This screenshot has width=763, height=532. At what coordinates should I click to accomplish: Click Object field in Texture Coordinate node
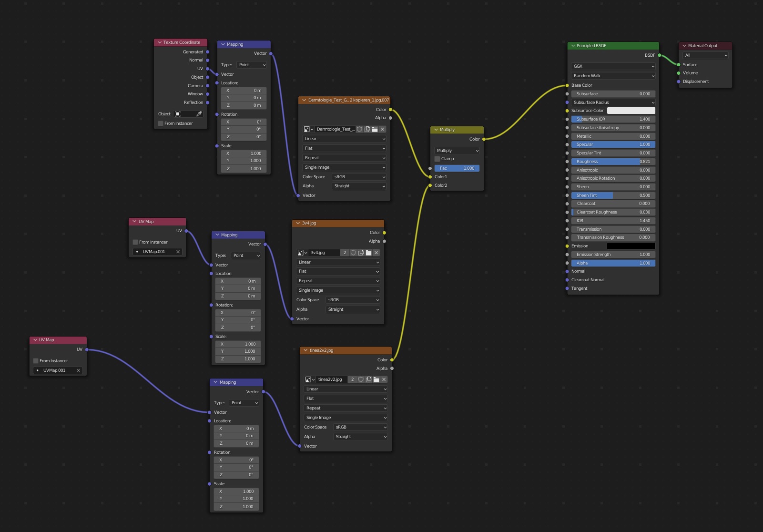pyautogui.click(x=184, y=114)
